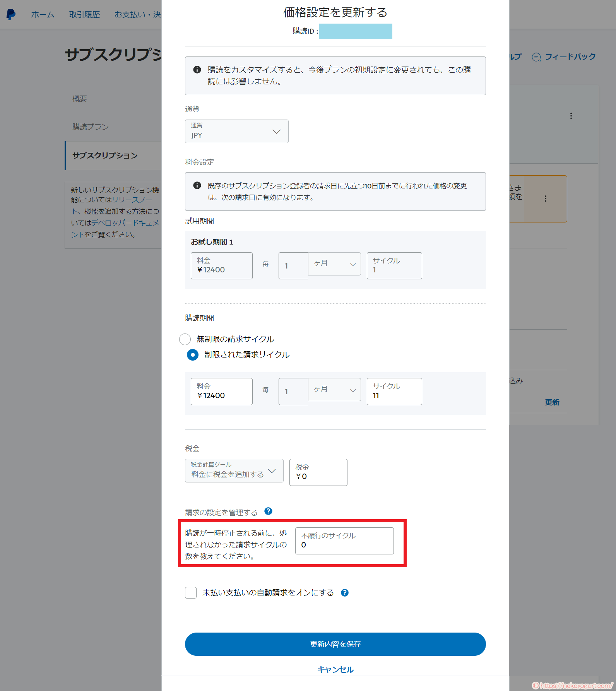Click お試し期間 1 heading
616x691 pixels.
point(212,242)
